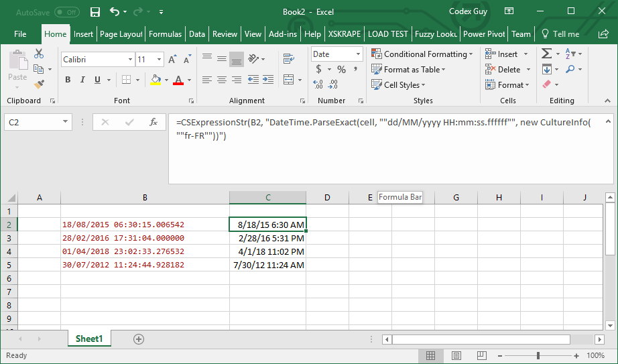Toggle the AutoSave Off switch
This screenshot has height=364, width=618.
pyautogui.click(x=67, y=12)
